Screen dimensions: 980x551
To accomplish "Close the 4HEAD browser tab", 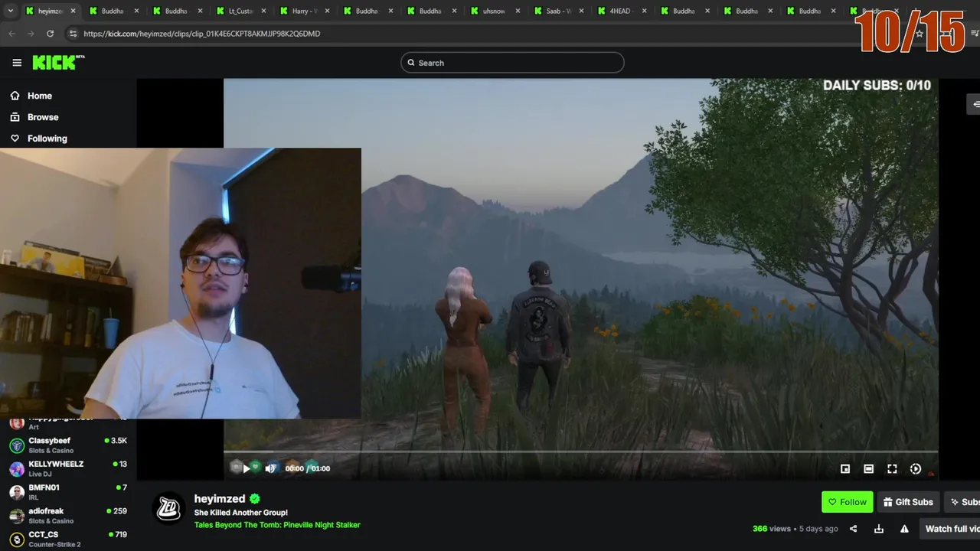I will 644,11.
